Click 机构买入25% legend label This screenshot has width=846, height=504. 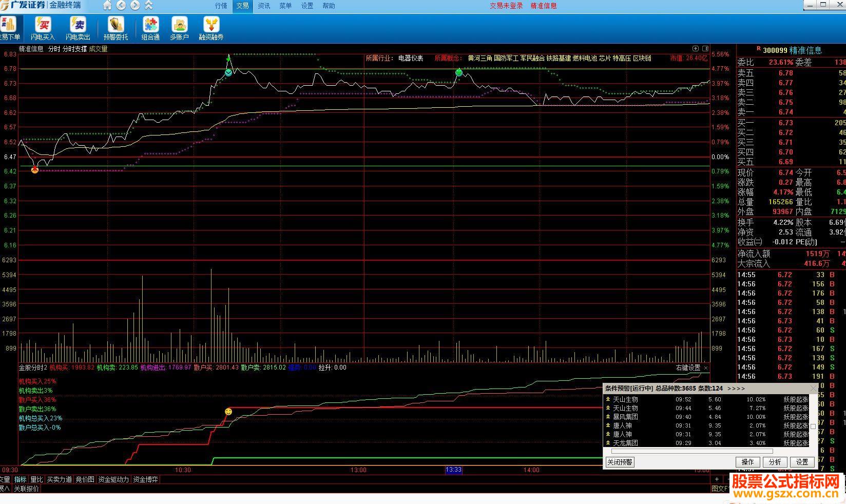tap(37, 381)
